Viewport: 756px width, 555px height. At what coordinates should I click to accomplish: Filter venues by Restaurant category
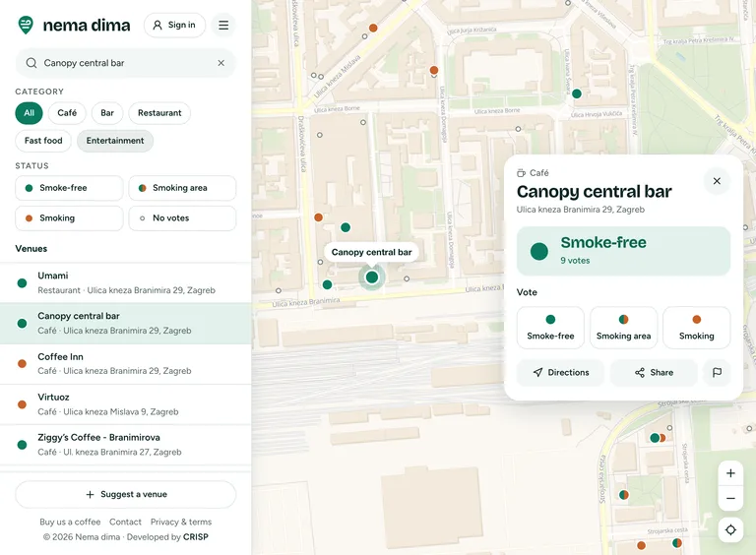[x=159, y=113]
